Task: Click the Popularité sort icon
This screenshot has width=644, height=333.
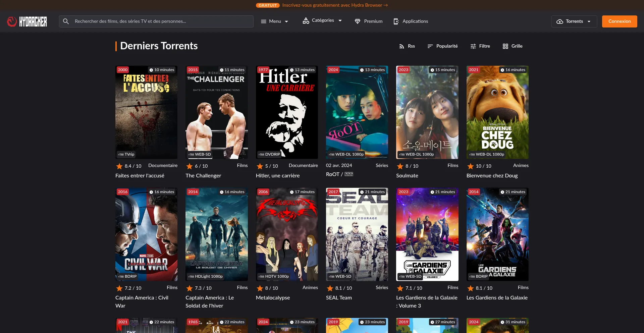Action: pyautogui.click(x=430, y=46)
